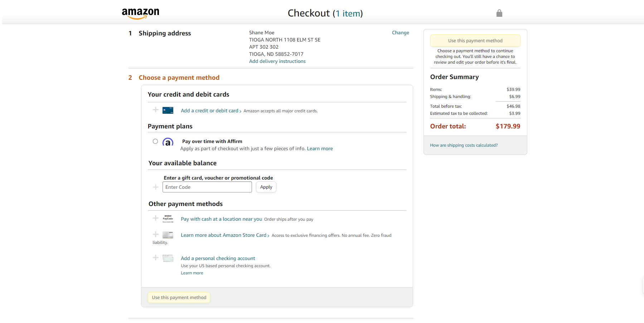This screenshot has width=644, height=323.
Task: Click the Items $39.99 value
Action: click(x=513, y=89)
